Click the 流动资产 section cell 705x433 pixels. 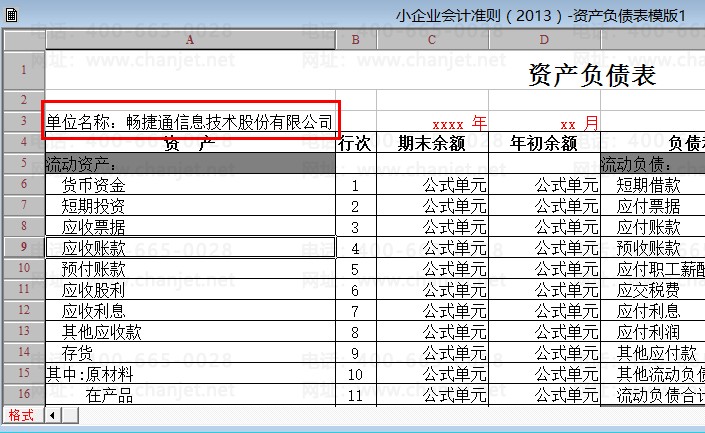pos(190,164)
